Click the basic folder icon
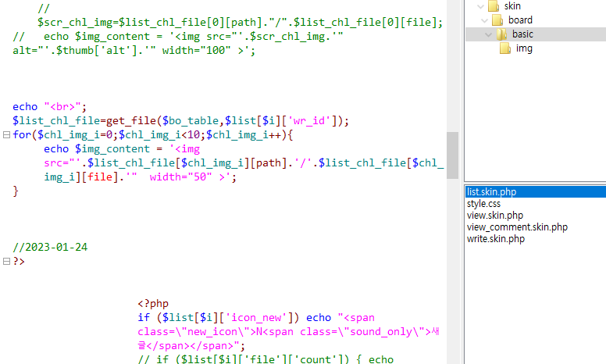Image resolution: width=606 pixels, height=364 pixels. (x=502, y=34)
